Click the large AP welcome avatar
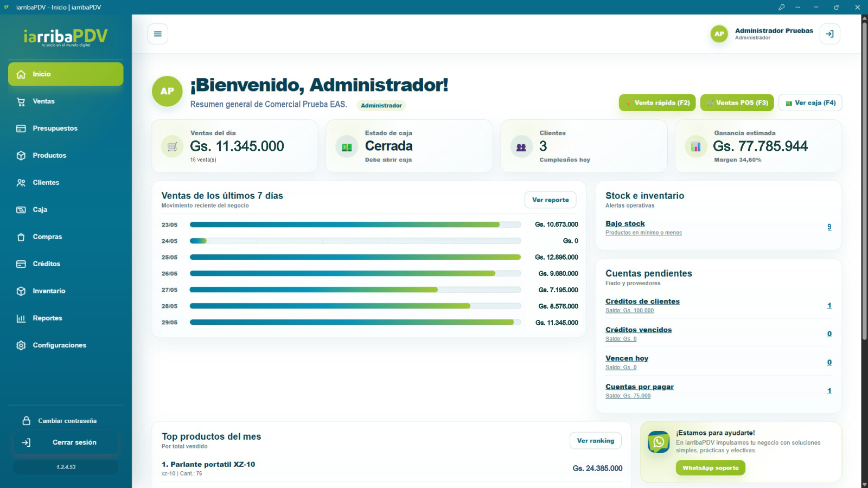Viewport: 868px width, 488px height. [x=167, y=91]
